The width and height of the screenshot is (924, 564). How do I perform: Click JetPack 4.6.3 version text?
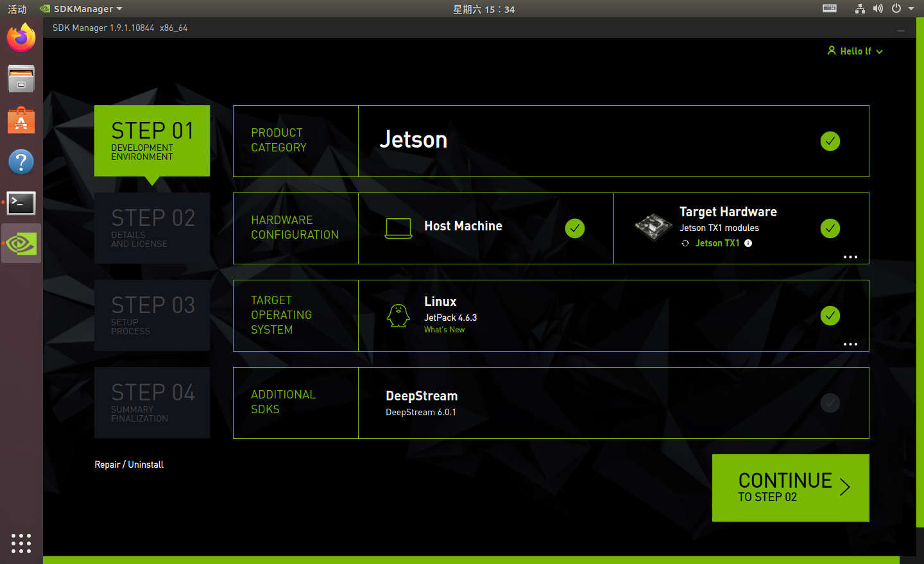(450, 318)
